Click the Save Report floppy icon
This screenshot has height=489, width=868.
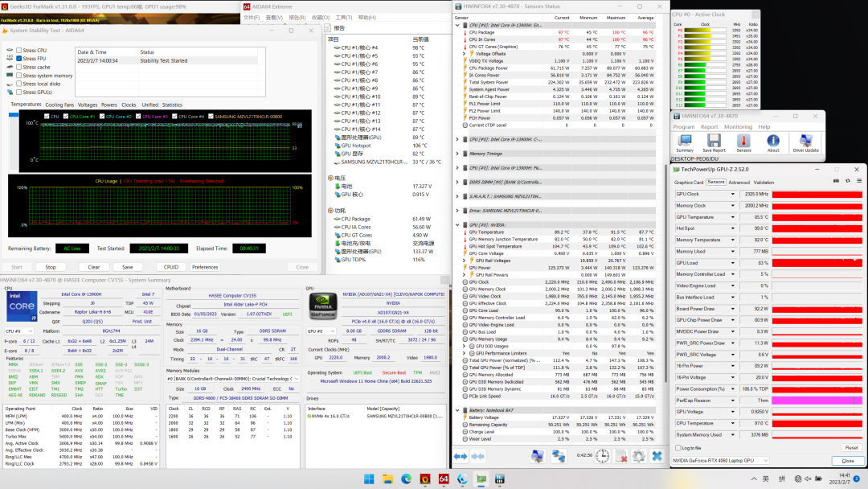click(714, 142)
